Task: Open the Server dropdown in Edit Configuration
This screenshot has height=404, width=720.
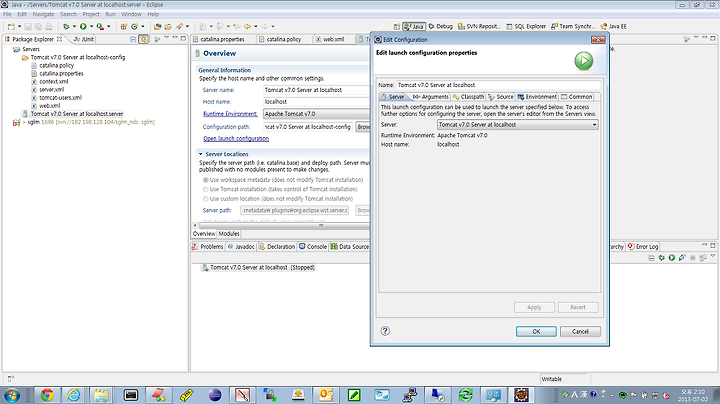Action: (x=518, y=124)
